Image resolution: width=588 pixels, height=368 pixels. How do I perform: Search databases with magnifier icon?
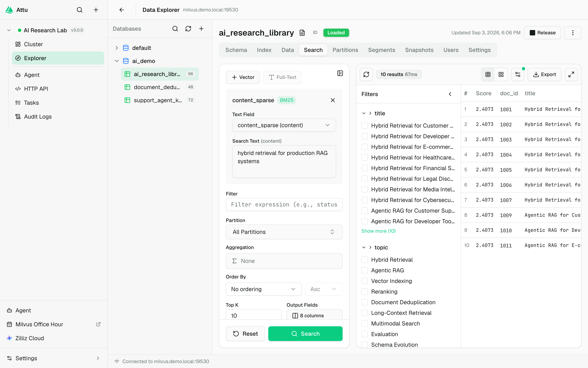175,29
